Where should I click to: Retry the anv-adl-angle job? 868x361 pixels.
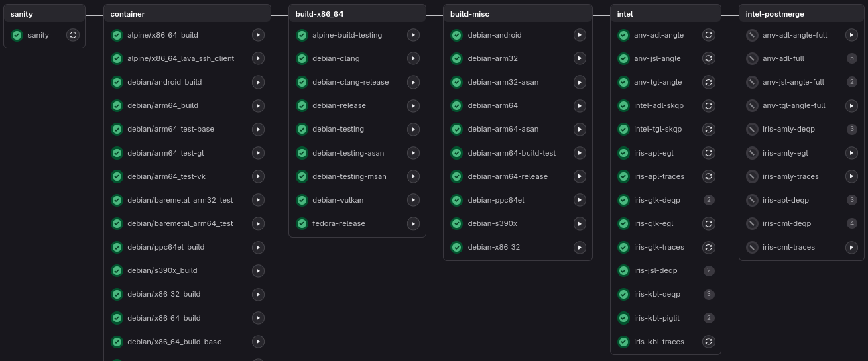click(708, 35)
